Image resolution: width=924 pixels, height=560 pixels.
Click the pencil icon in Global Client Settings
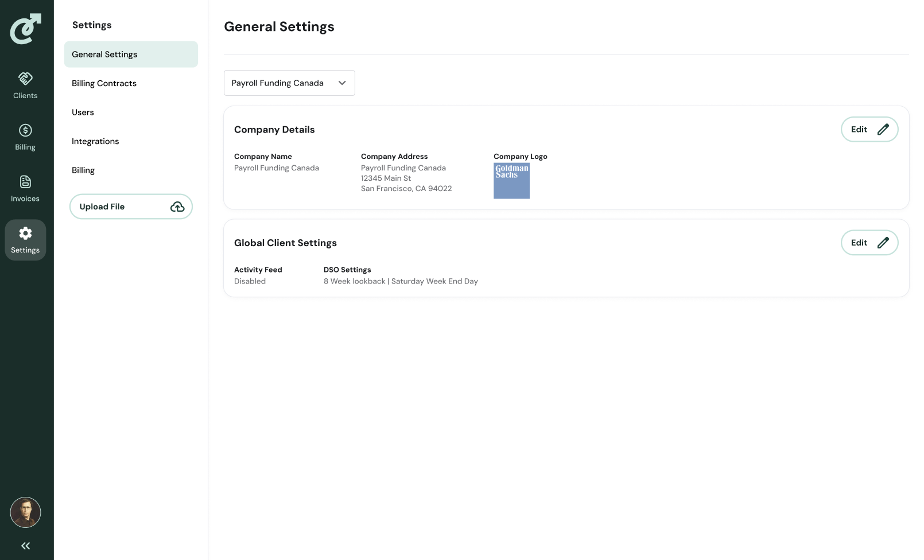[883, 243]
